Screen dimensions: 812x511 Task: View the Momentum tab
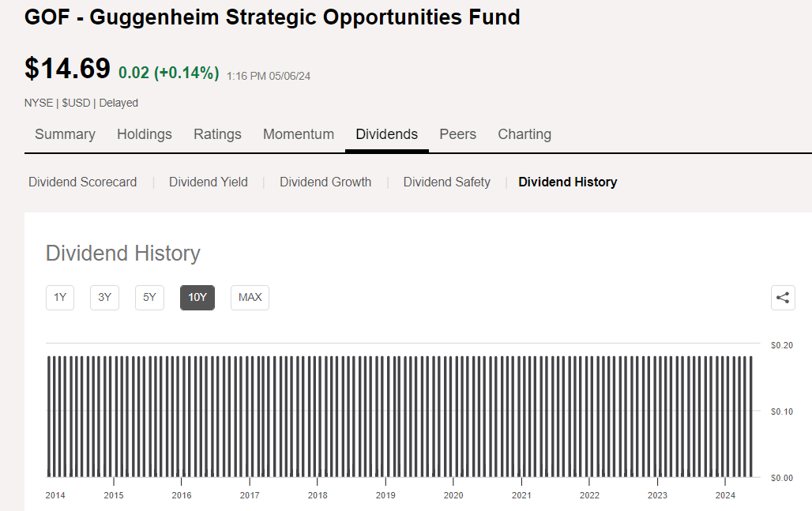click(x=299, y=134)
